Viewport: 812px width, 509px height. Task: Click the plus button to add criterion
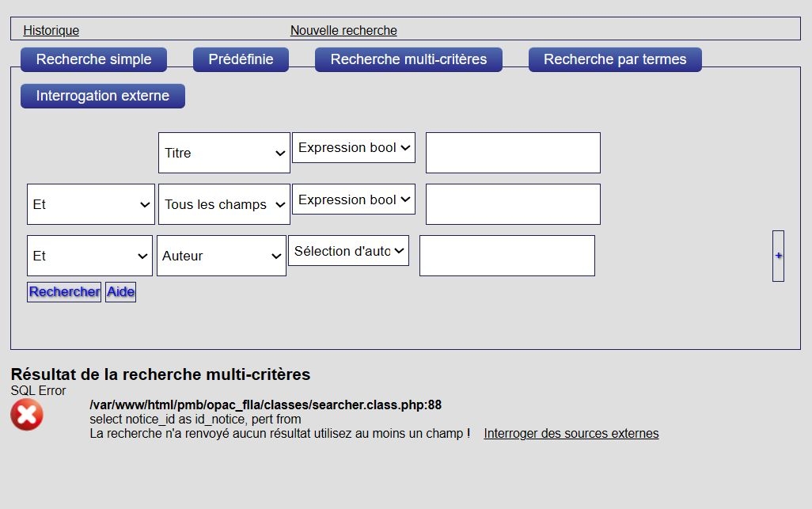coord(778,256)
